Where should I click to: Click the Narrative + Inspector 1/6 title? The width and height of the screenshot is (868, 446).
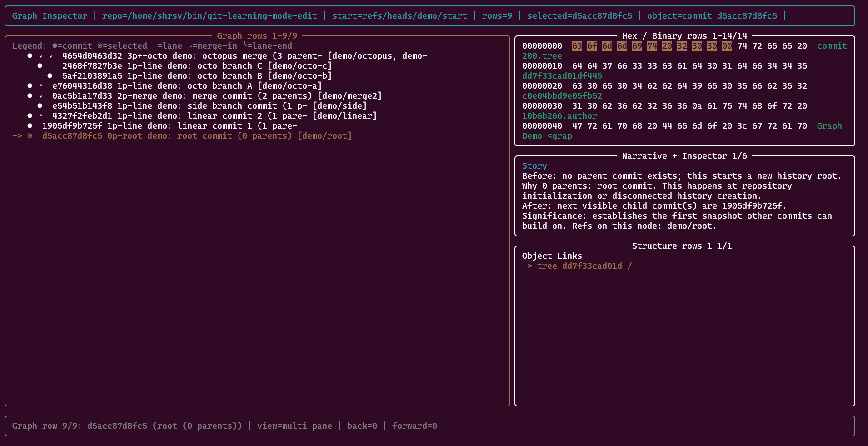tap(684, 156)
